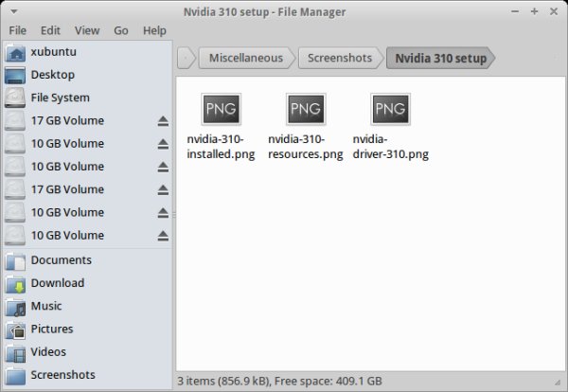Open the xubuntu home folder shortcut
Screen dimensions: 568x392
coord(87,52)
